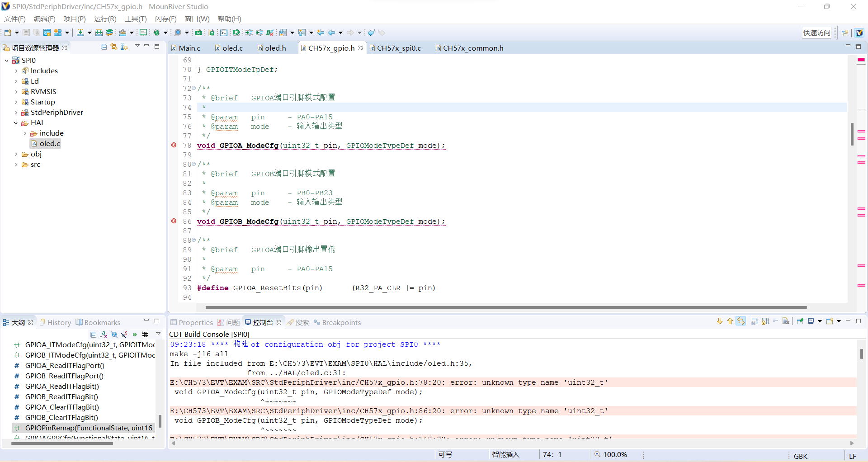The image size is (868, 462).
Task: Select oled.c in the project tree
Action: (x=46, y=144)
